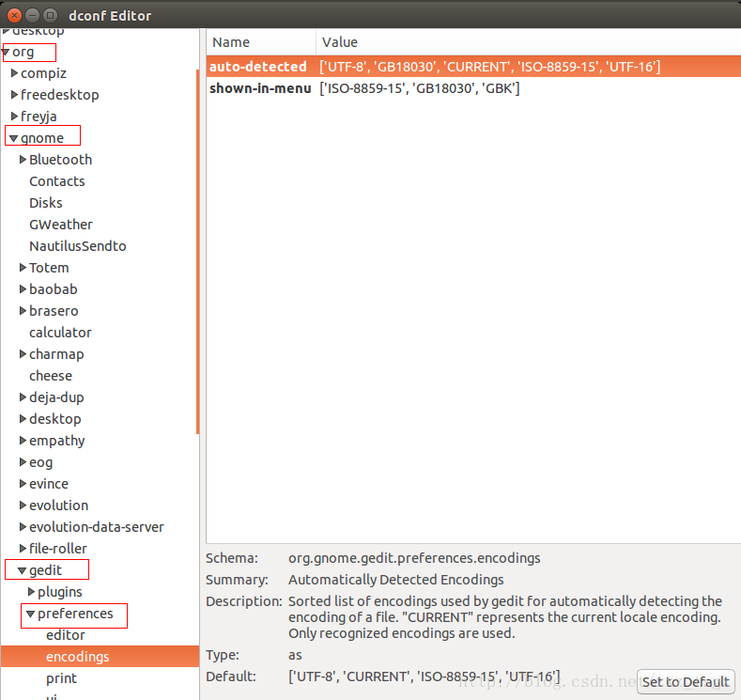Expand the deja-dup node arrow

(x=23, y=397)
